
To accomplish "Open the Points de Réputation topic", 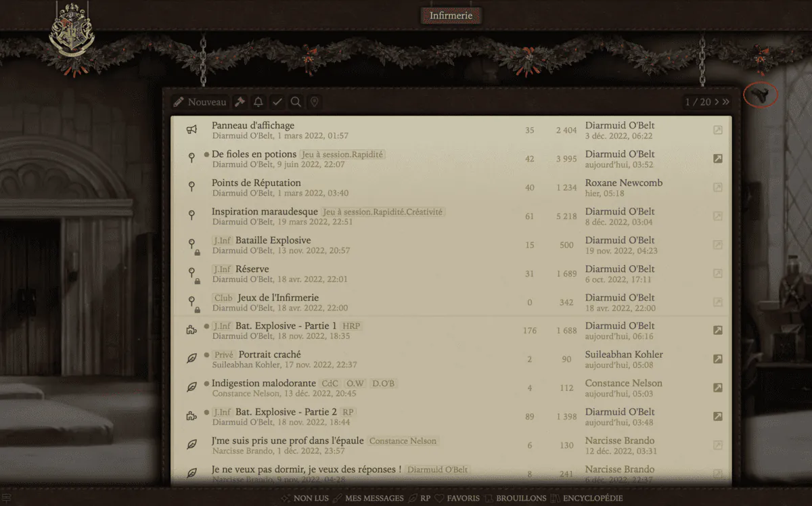I will pos(256,183).
